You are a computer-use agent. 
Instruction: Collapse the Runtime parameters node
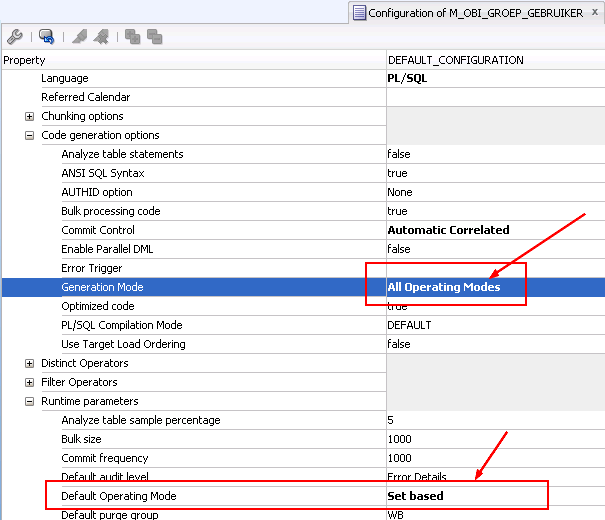point(30,402)
